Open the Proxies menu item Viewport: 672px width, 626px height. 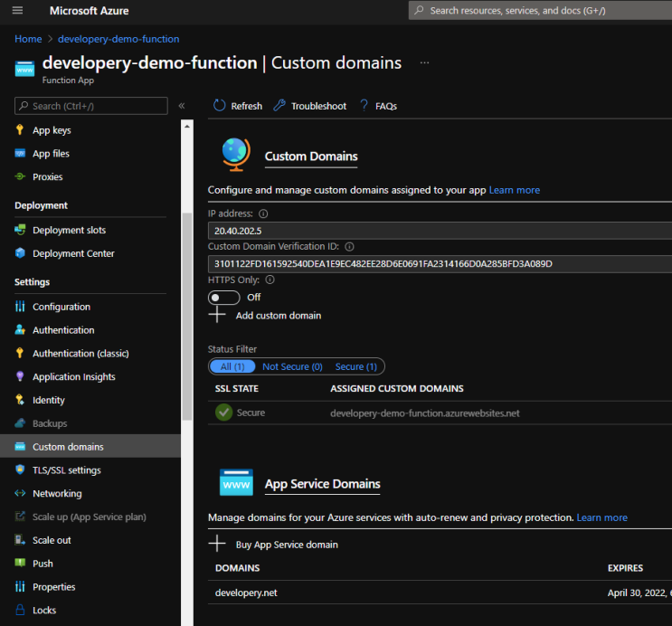[48, 176]
